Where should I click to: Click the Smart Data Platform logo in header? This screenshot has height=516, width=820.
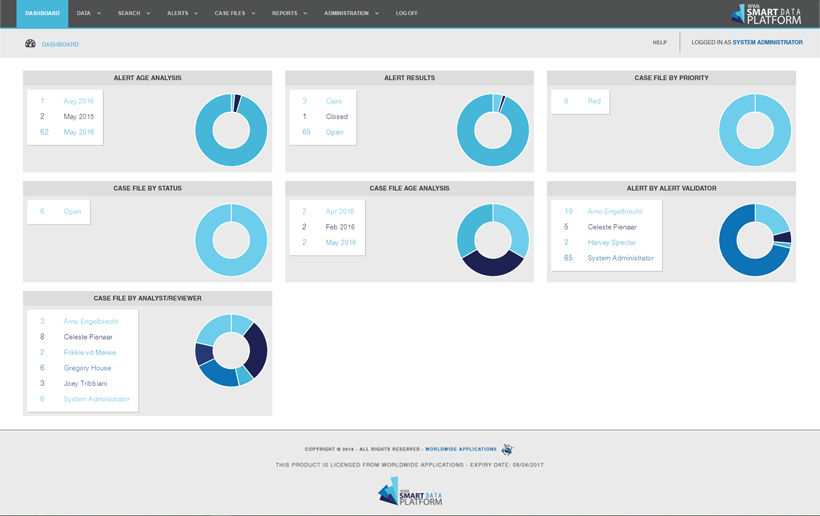tap(766, 14)
